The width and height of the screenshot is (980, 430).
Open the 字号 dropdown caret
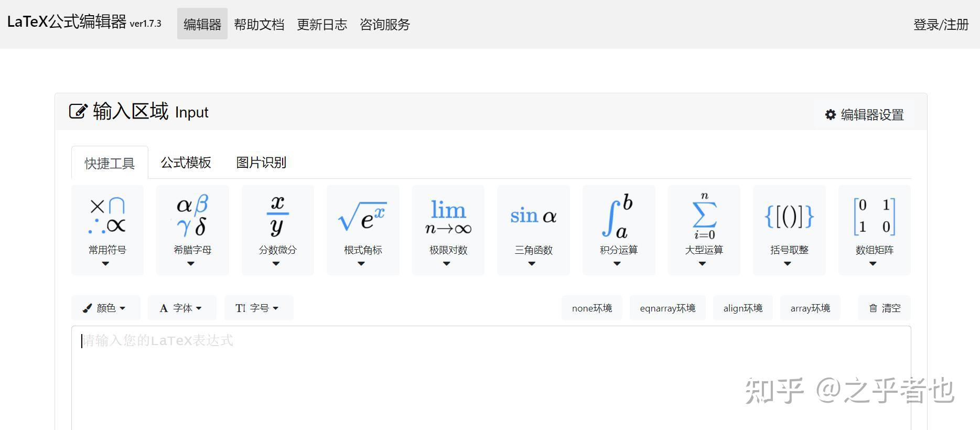276,308
